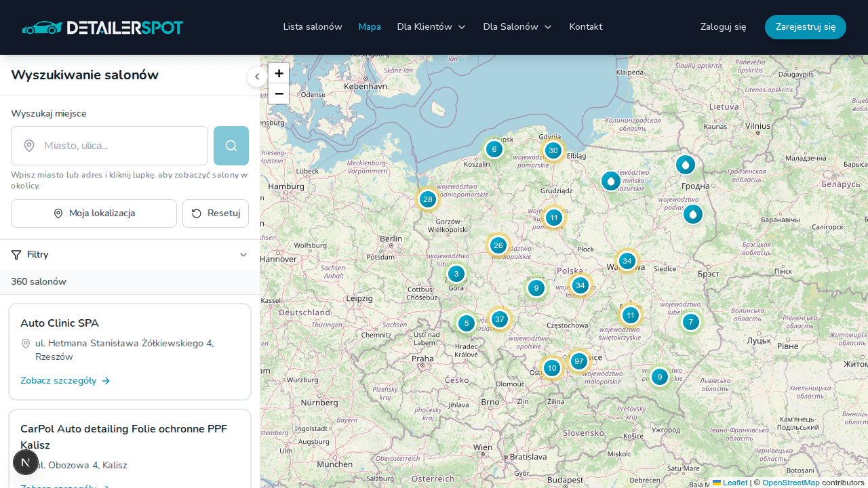Click the reset arrow icon next to Resetuj
The image size is (868, 488).
tap(196, 213)
